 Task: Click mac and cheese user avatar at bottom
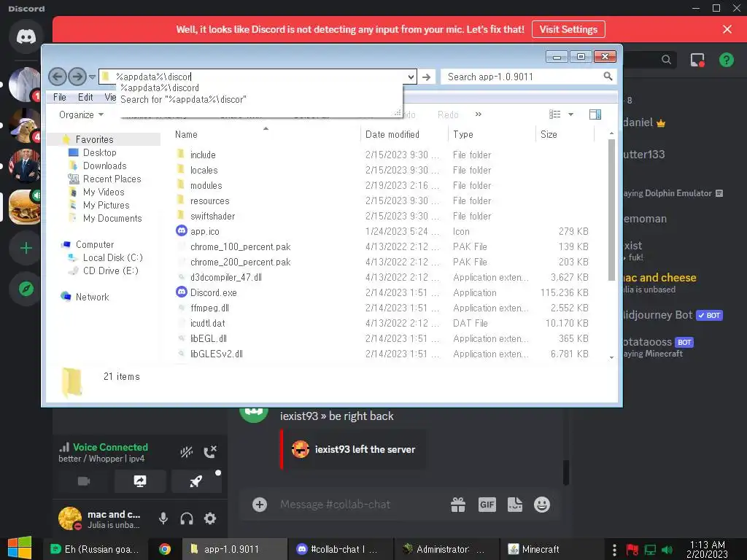click(69, 518)
